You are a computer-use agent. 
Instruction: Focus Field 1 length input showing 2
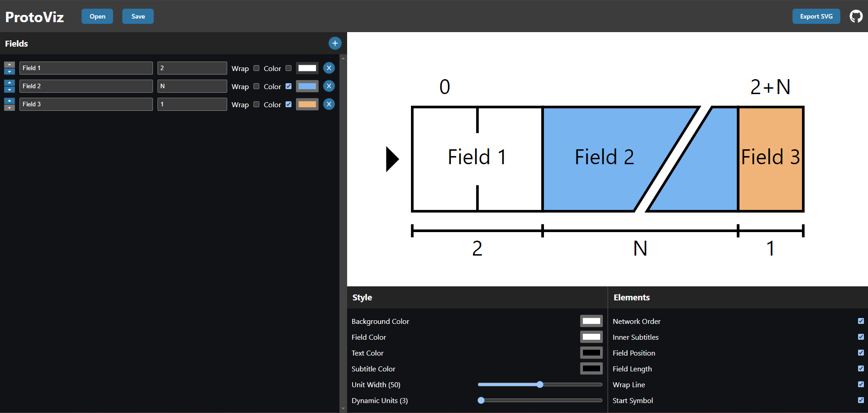tap(192, 68)
